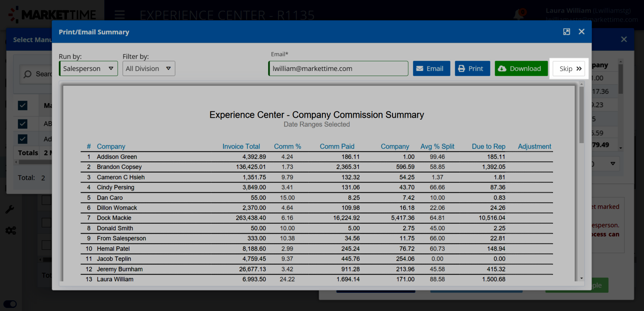Uncheck the AB row checkbox
Image resolution: width=644 pixels, height=311 pixels.
tap(22, 124)
